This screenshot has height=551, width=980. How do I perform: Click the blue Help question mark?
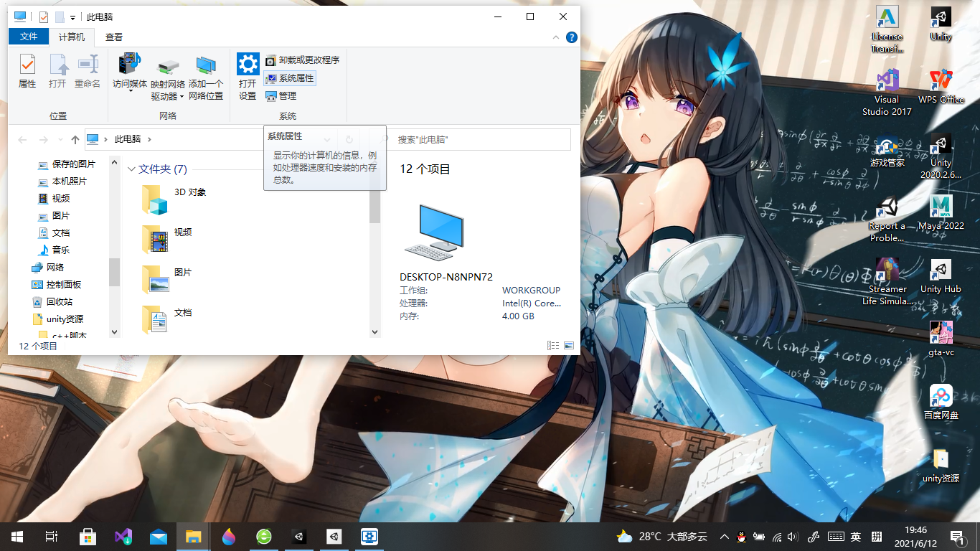coord(572,37)
